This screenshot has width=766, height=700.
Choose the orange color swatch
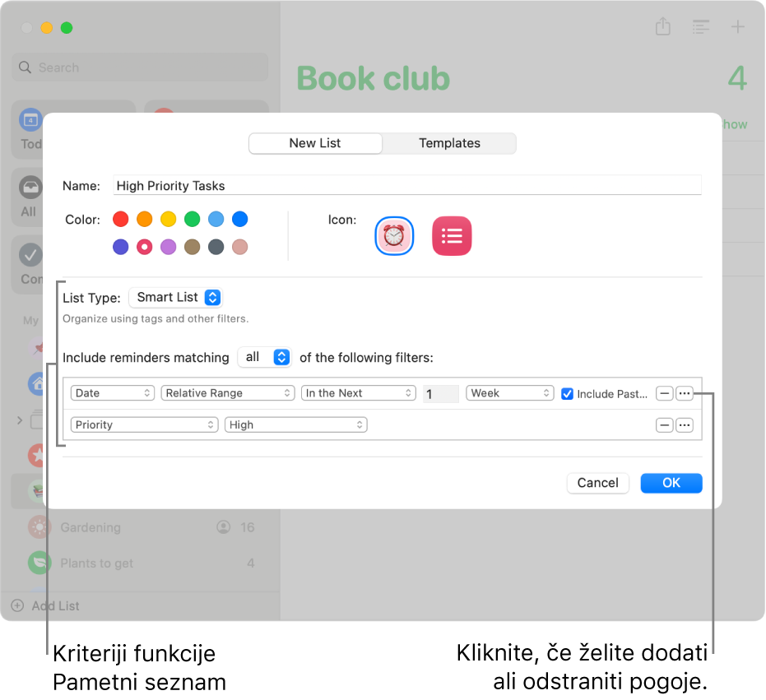click(145, 219)
